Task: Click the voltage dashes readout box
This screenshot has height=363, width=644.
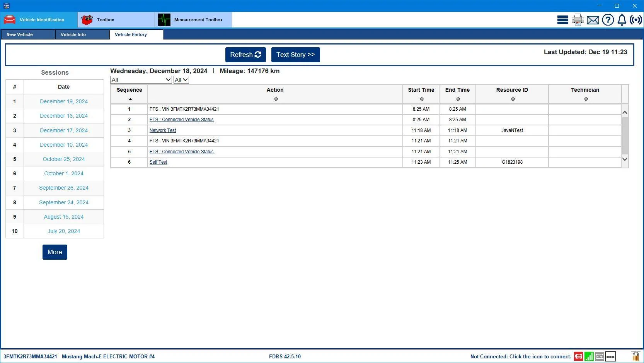Action: click(610, 356)
